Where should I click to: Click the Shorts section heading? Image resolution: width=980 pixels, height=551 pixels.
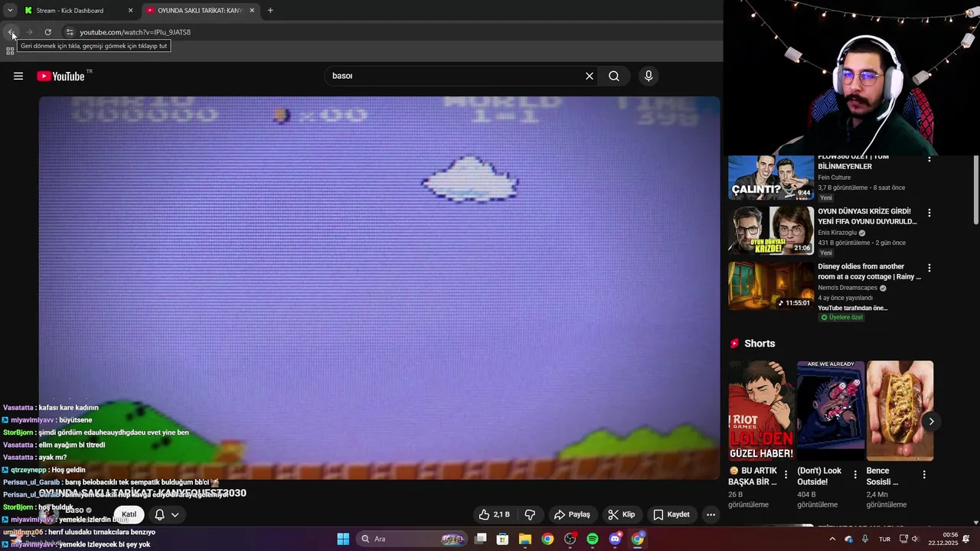coord(759,344)
